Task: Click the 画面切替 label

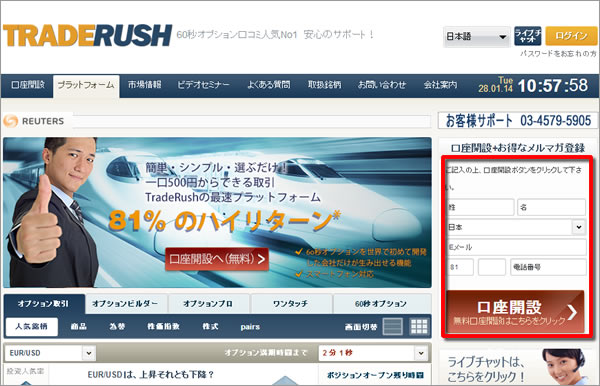Action: point(361,327)
